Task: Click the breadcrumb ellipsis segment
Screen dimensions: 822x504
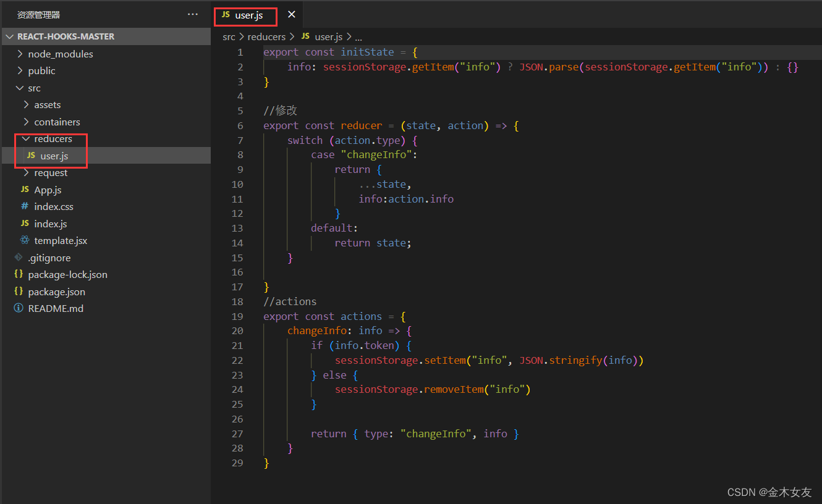Action: click(358, 37)
